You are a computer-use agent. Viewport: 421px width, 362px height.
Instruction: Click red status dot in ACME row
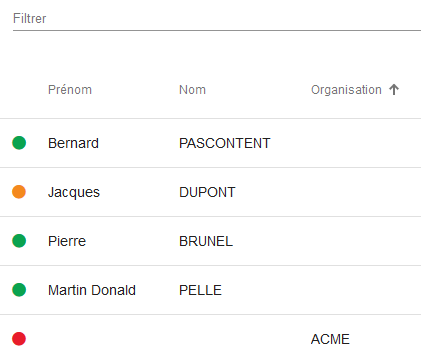point(19,339)
